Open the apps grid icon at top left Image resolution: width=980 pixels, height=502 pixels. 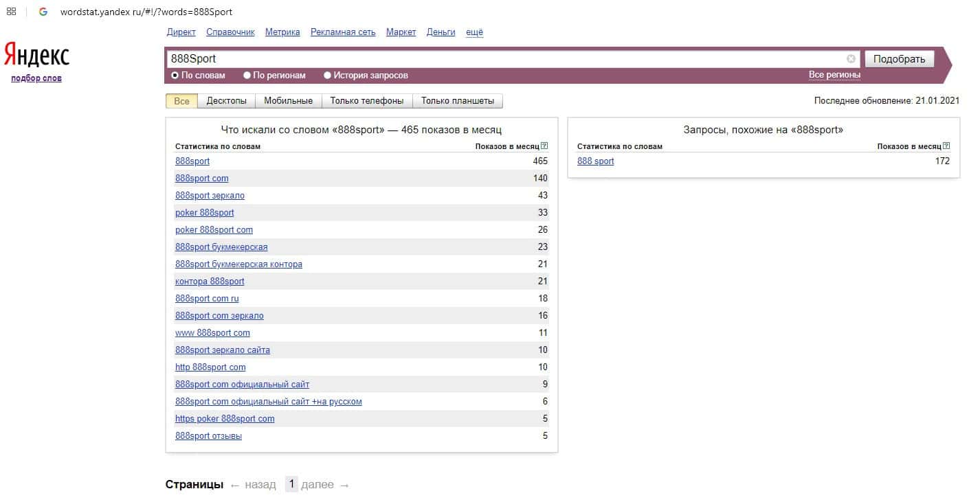(x=11, y=12)
